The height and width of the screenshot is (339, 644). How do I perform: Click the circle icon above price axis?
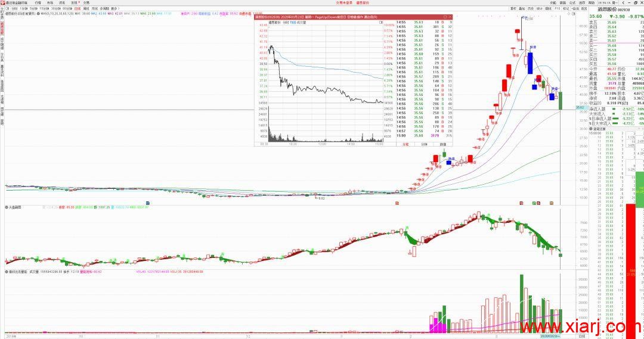point(569,14)
